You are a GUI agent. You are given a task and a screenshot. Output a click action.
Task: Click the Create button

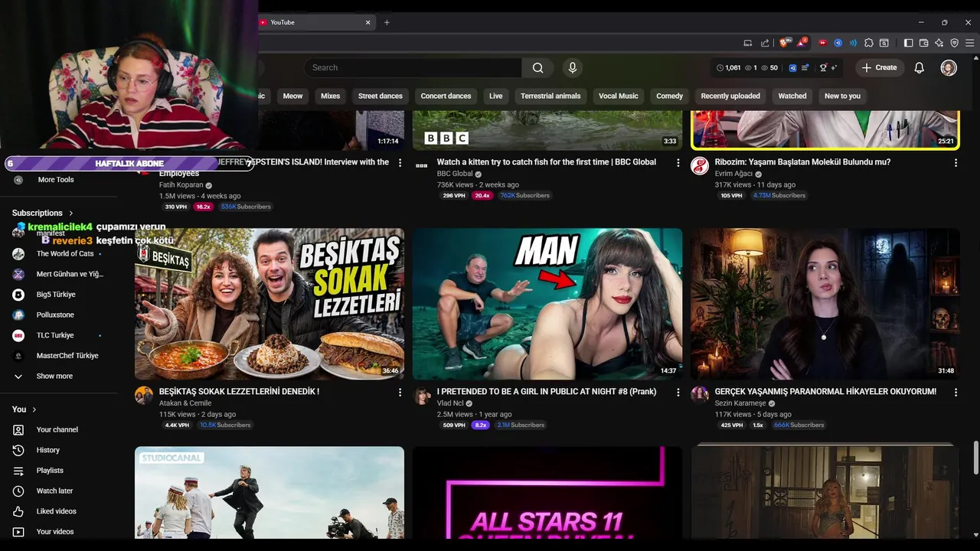[x=880, y=67]
